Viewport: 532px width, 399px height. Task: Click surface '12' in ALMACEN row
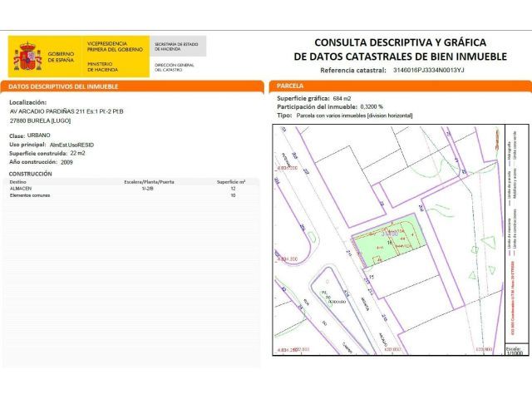(x=233, y=189)
